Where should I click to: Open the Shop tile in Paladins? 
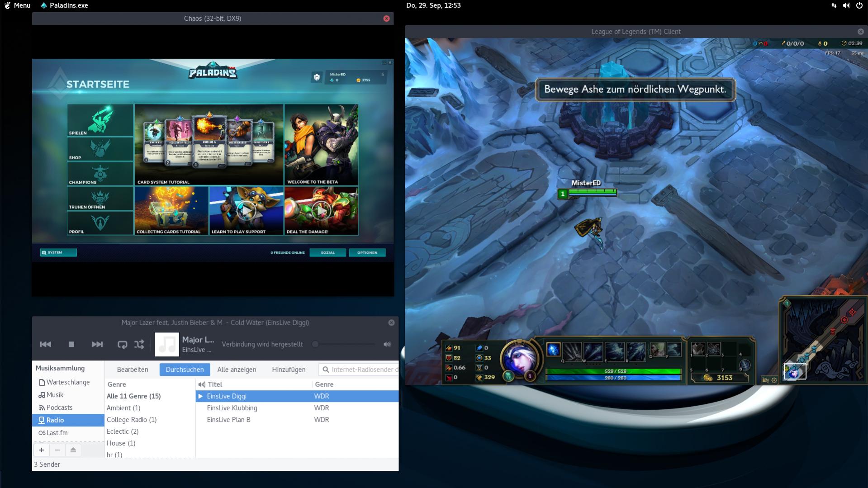click(100, 149)
